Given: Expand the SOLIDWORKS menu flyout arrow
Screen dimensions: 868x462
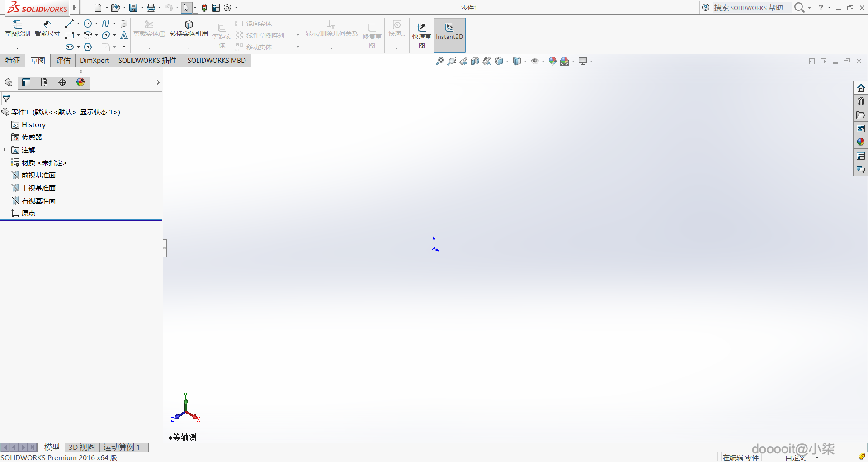Looking at the screenshot, I should point(75,8).
